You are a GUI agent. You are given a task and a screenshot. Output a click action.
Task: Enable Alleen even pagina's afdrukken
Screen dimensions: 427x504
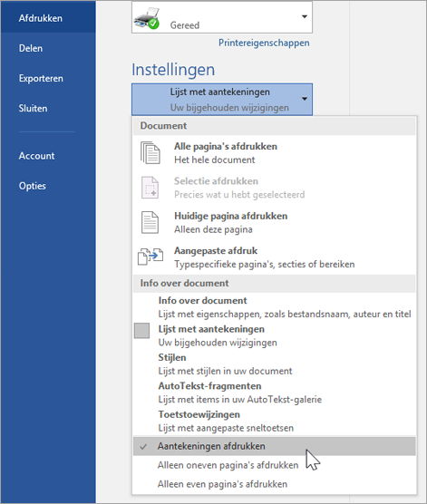coord(275,484)
